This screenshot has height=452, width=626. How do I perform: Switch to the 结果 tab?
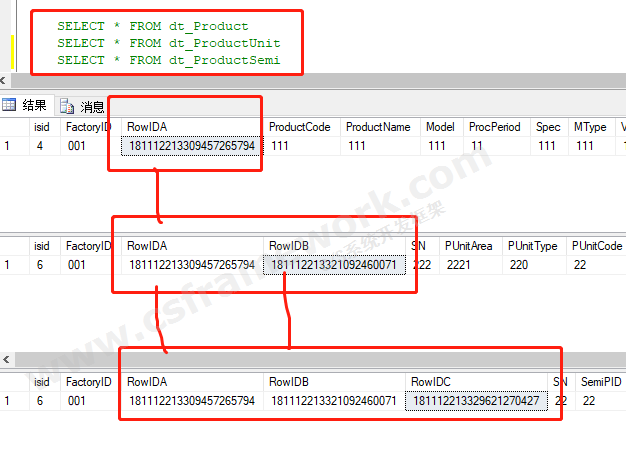(34, 105)
